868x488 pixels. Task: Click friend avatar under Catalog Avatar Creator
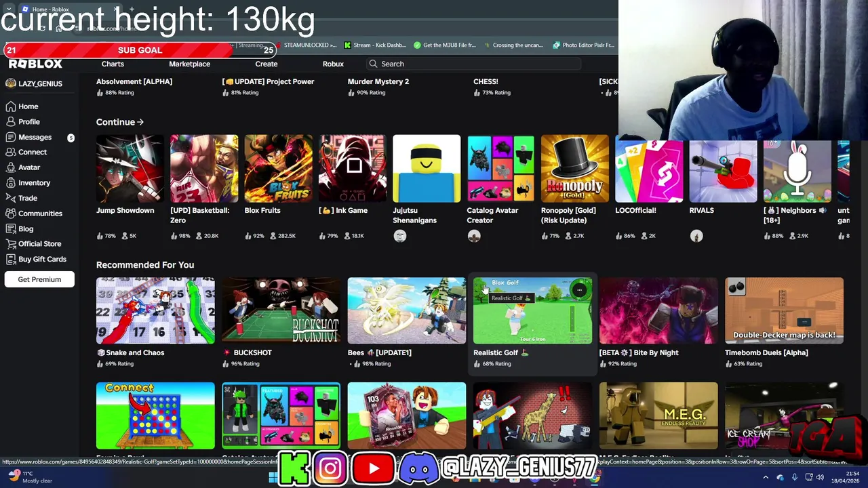[474, 236]
